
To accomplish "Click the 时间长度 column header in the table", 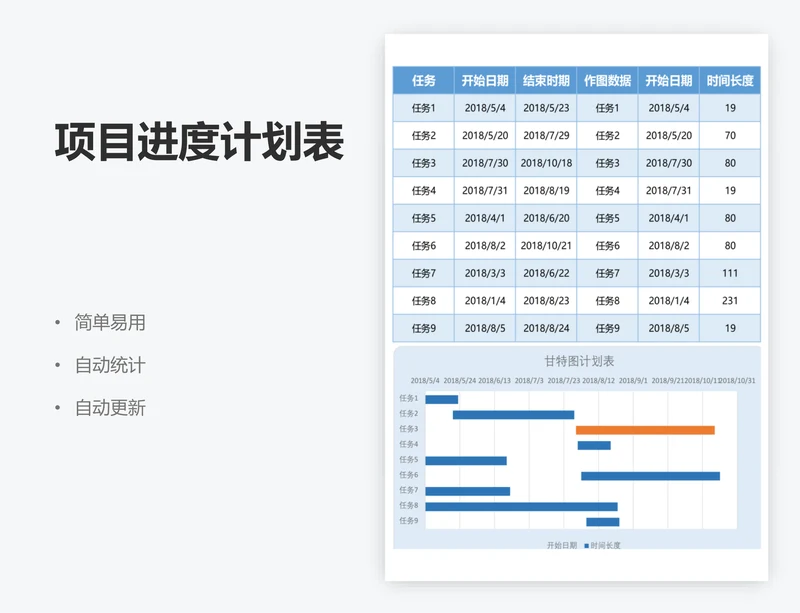I will click(730, 81).
